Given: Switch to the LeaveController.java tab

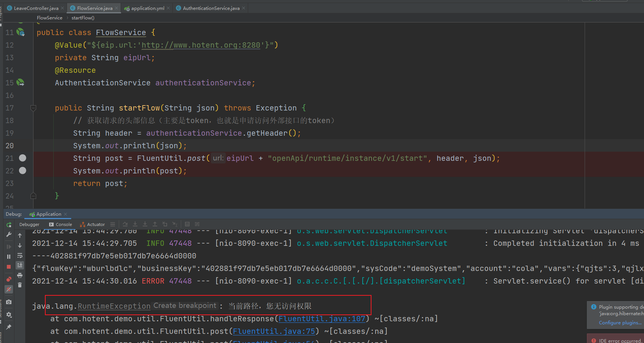Looking at the screenshot, I should click(x=36, y=8).
